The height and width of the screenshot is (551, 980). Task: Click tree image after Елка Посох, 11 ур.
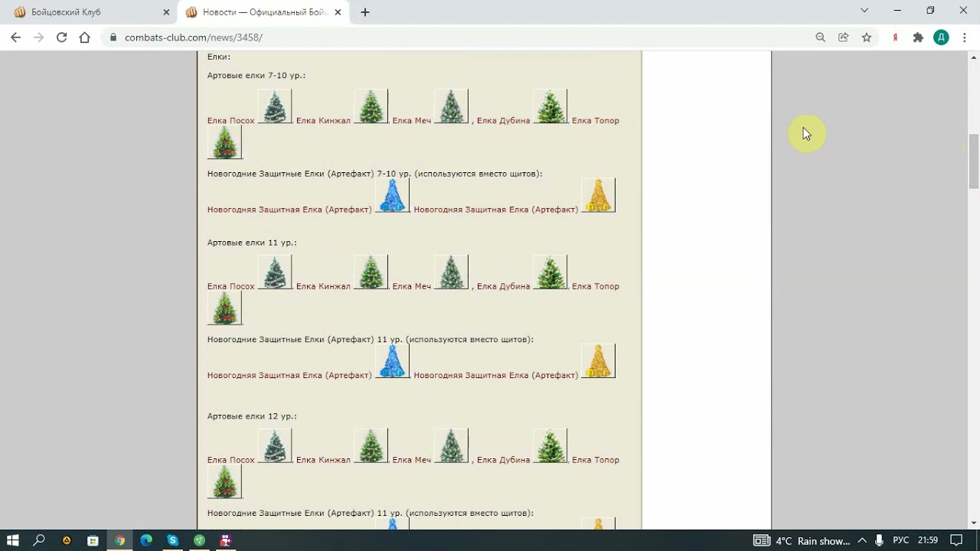pyautogui.click(x=275, y=272)
